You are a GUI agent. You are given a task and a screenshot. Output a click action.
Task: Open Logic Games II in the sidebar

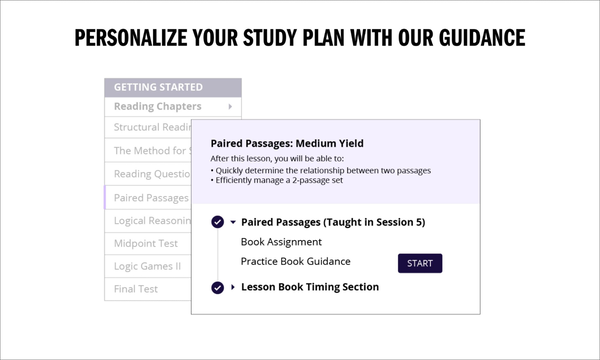[148, 266]
